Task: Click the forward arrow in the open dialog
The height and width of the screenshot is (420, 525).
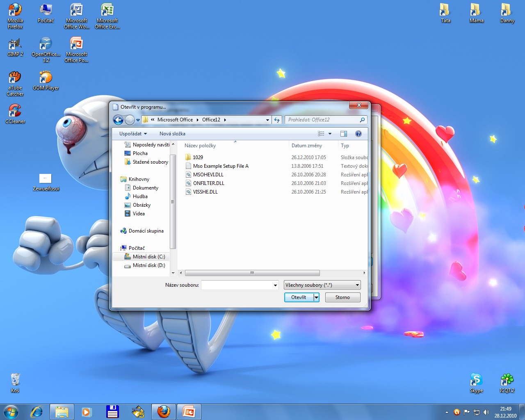Action: click(130, 120)
